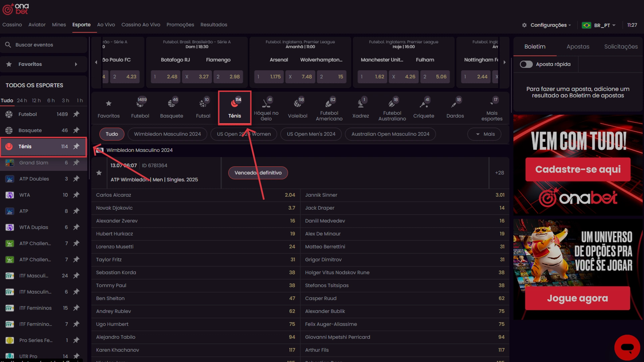Click the Pro Series Fe... league icon

coord(10,340)
